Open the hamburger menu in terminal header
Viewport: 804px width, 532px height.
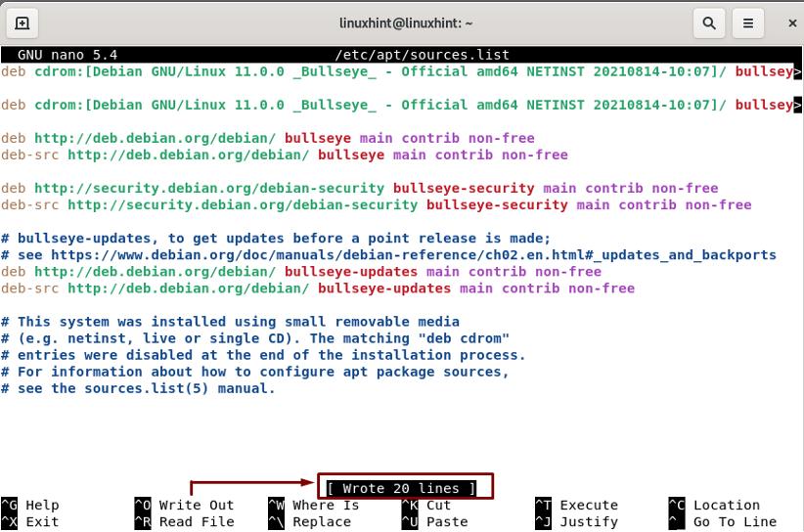coord(748,23)
